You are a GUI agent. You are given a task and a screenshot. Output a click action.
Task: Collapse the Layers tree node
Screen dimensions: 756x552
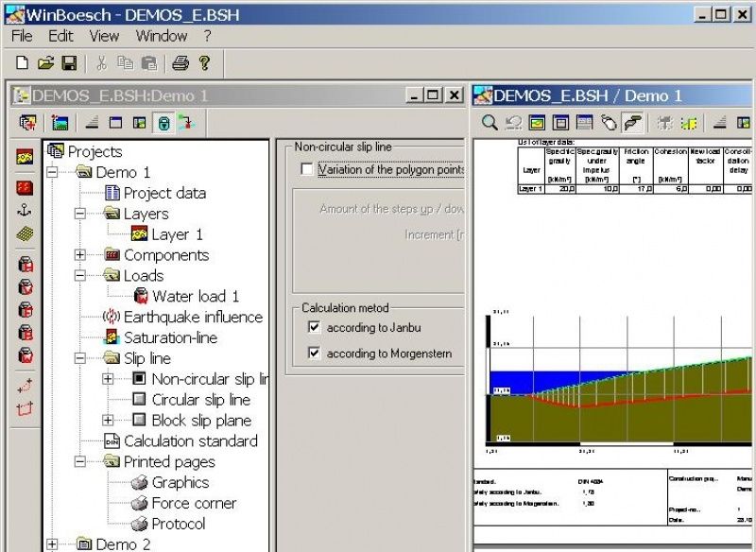coord(80,213)
